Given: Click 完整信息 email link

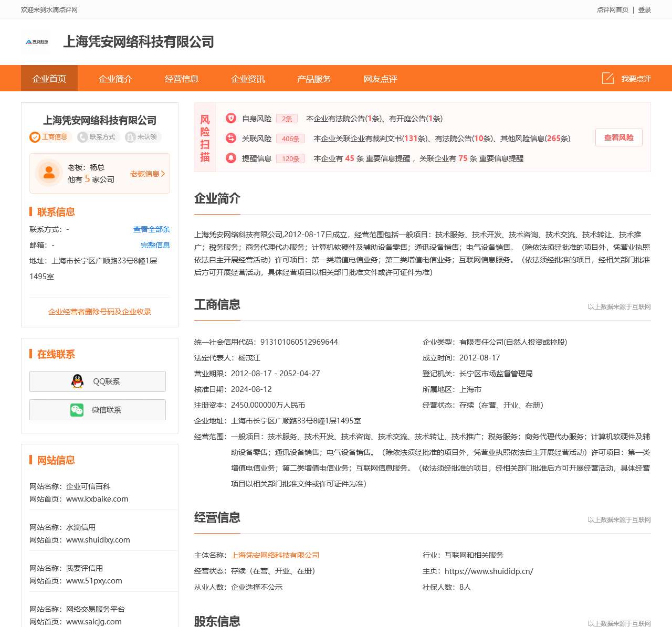Looking at the screenshot, I should [x=155, y=245].
